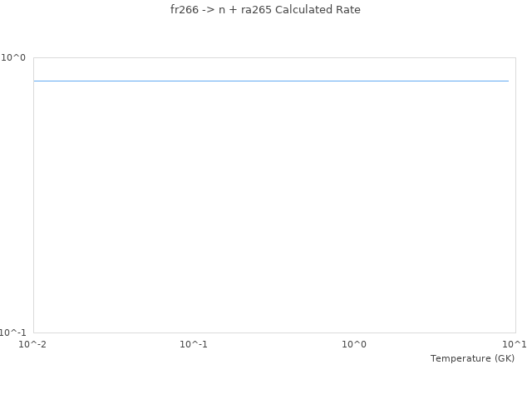Click the right end of the rate line
Screen dimensions: 532x399
508,81
